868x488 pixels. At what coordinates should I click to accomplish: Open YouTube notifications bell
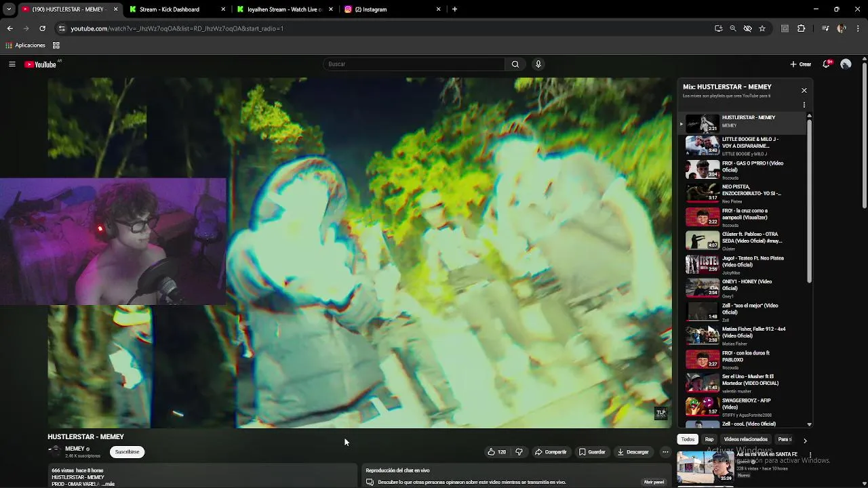(827, 64)
